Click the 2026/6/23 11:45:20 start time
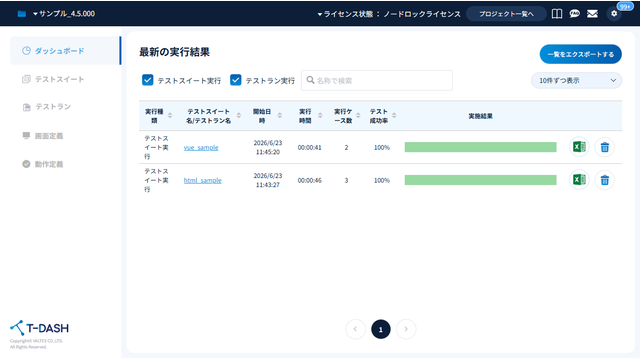The width and height of the screenshot is (640, 360). [x=268, y=147]
